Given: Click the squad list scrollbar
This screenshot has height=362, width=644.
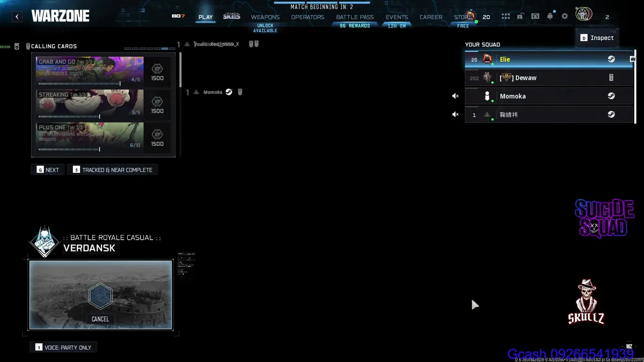Looking at the screenshot, I should [635, 86].
